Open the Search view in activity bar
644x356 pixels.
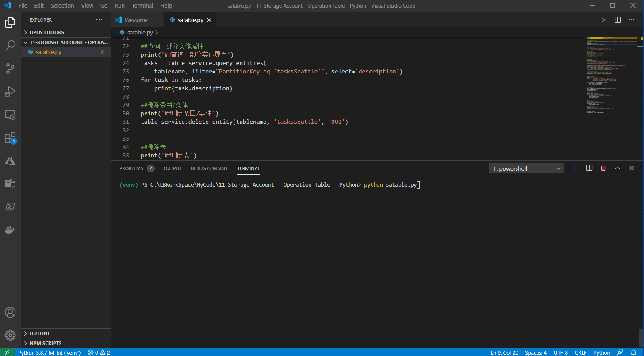pos(10,45)
